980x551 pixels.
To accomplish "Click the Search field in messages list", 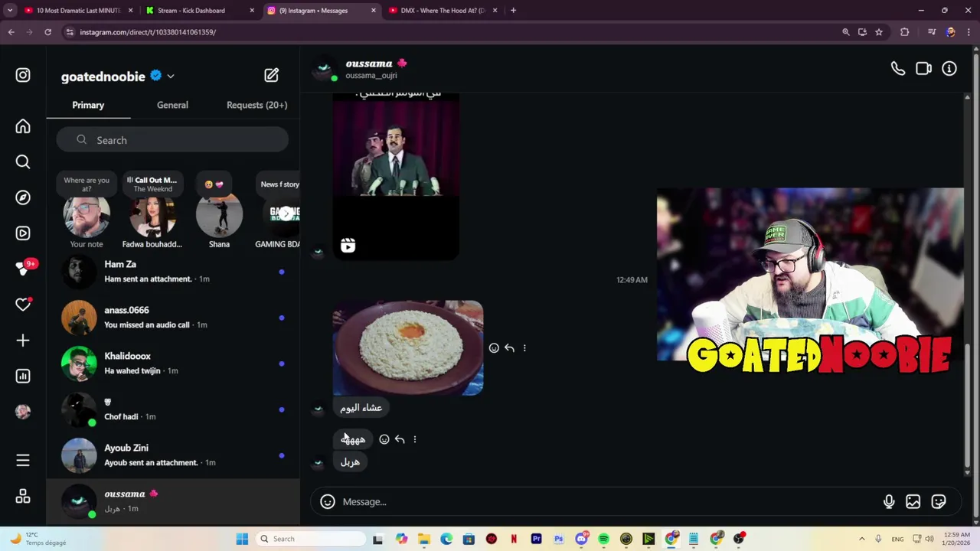I will point(172,140).
